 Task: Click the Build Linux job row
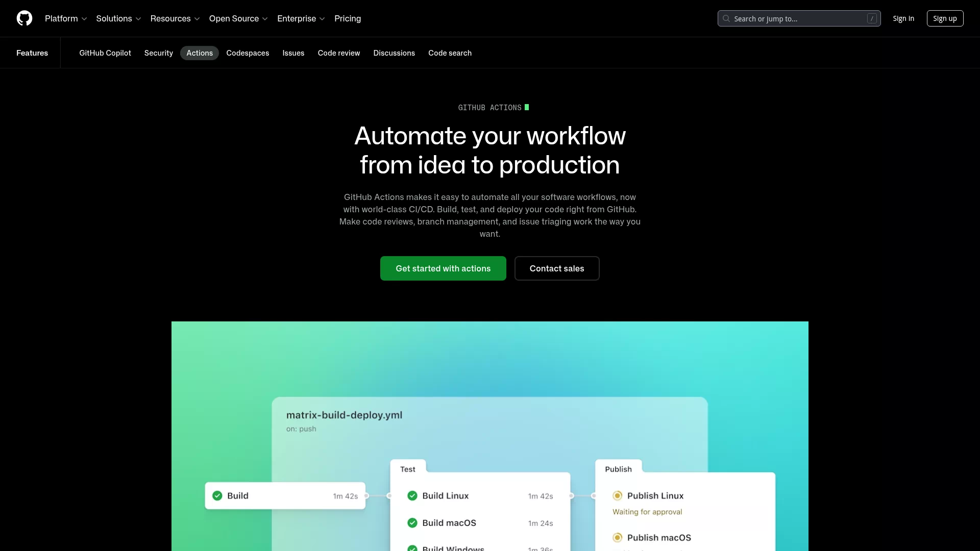[x=480, y=495]
